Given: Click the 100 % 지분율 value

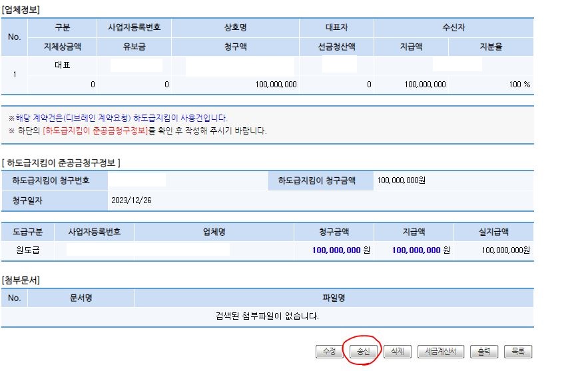Looking at the screenshot, I should pyautogui.click(x=519, y=85).
